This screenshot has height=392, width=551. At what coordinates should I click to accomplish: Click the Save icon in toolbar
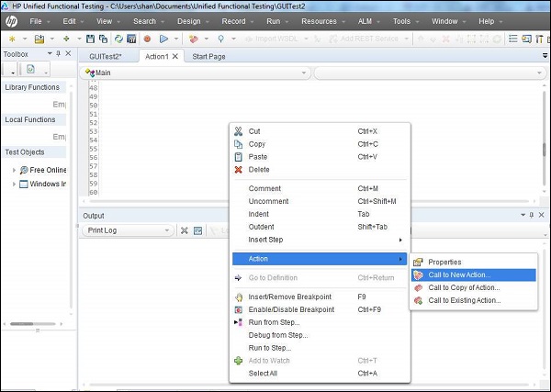pos(90,39)
